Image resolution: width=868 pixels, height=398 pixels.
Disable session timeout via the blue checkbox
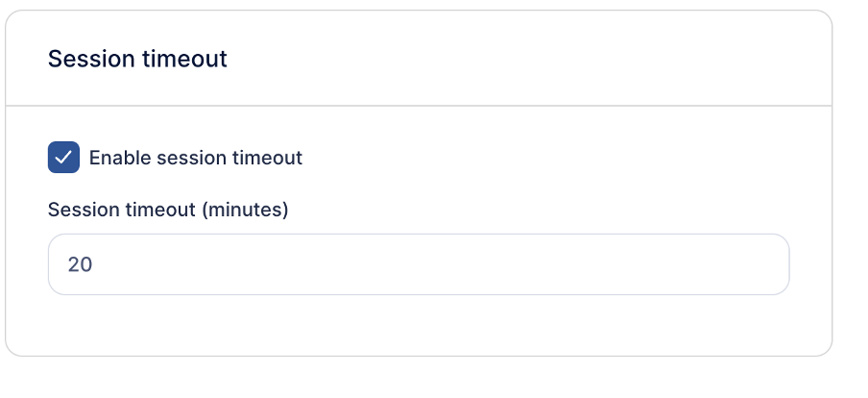(63, 158)
